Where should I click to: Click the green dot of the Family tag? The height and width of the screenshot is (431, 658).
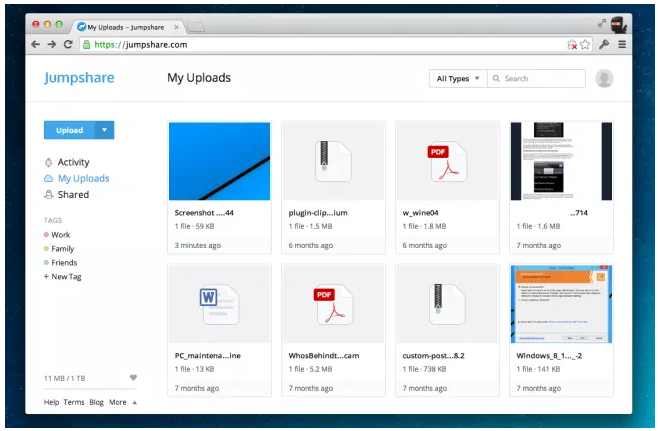46,249
